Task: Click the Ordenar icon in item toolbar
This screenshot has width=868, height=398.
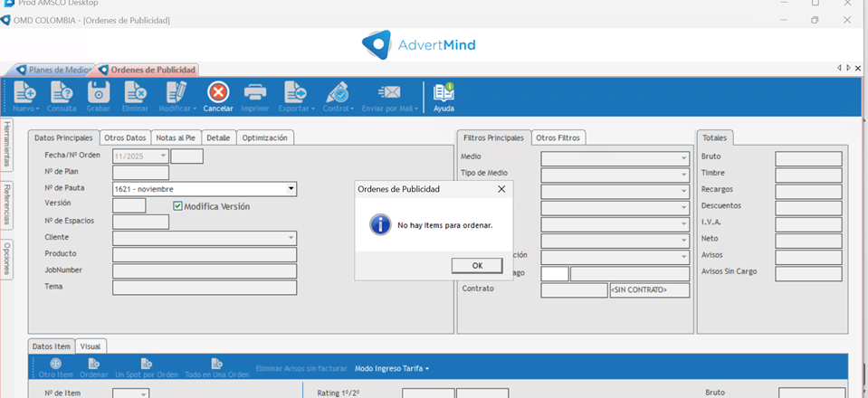Action: 93,364
